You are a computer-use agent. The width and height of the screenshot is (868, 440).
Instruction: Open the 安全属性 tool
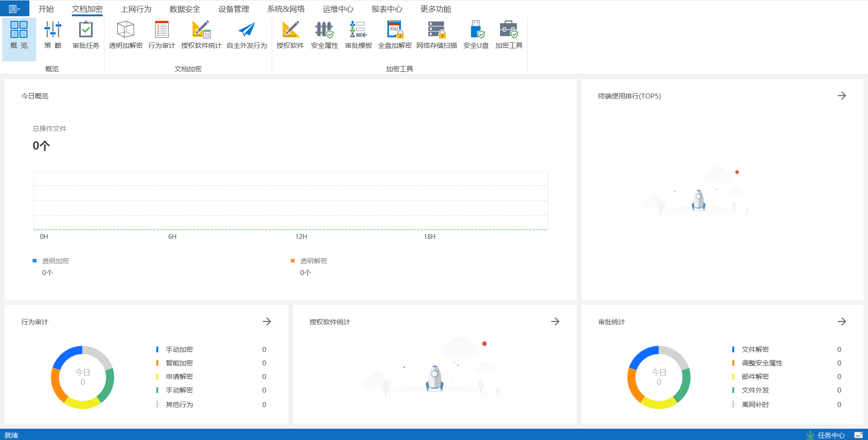coord(324,35)
